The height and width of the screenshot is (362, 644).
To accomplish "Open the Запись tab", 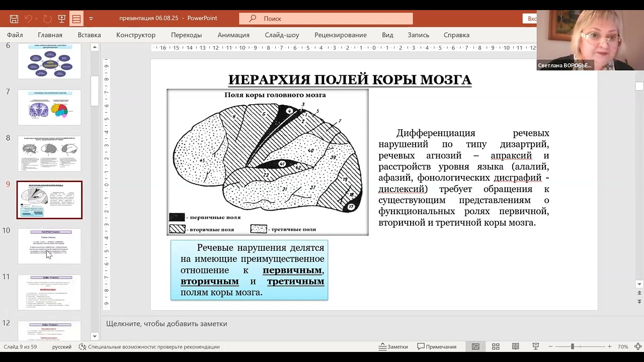I will tap(419, 35).
